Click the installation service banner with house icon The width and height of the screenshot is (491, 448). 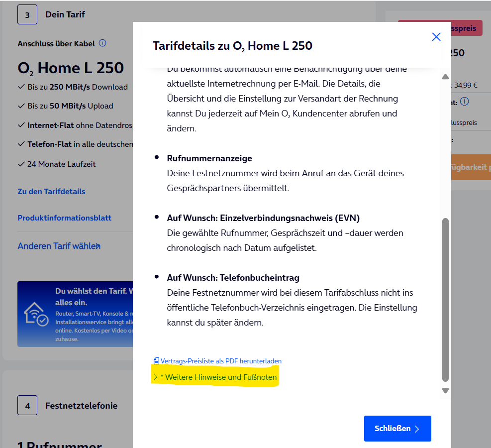[x=75, y=314]
